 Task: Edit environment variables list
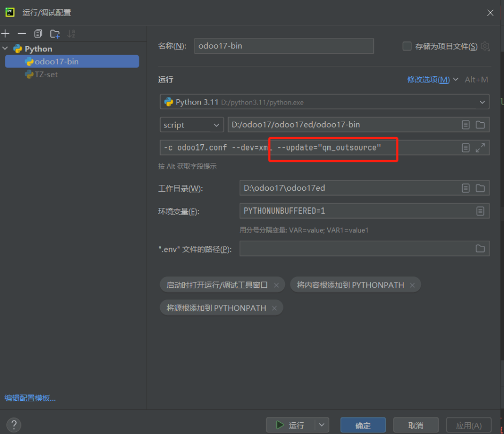[x=480, y=211]
